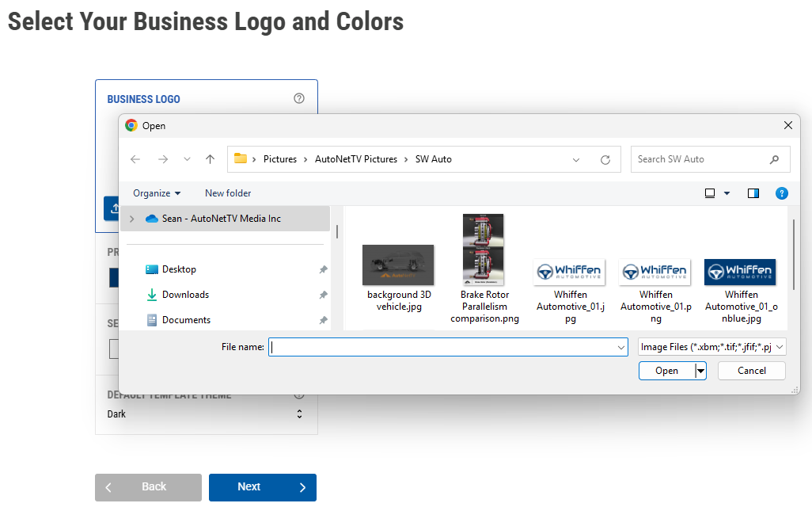
Task: Click the Search SW Auto field
Action: [710, 159]
